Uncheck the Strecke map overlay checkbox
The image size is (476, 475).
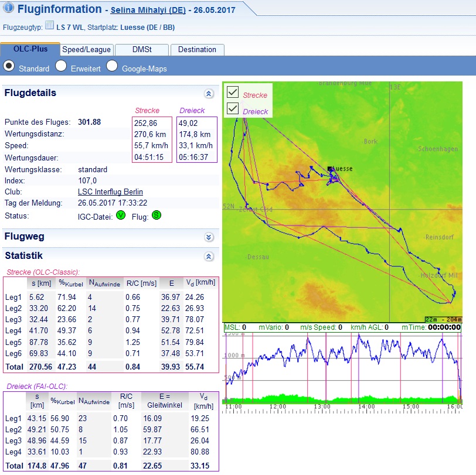(233, 93)
